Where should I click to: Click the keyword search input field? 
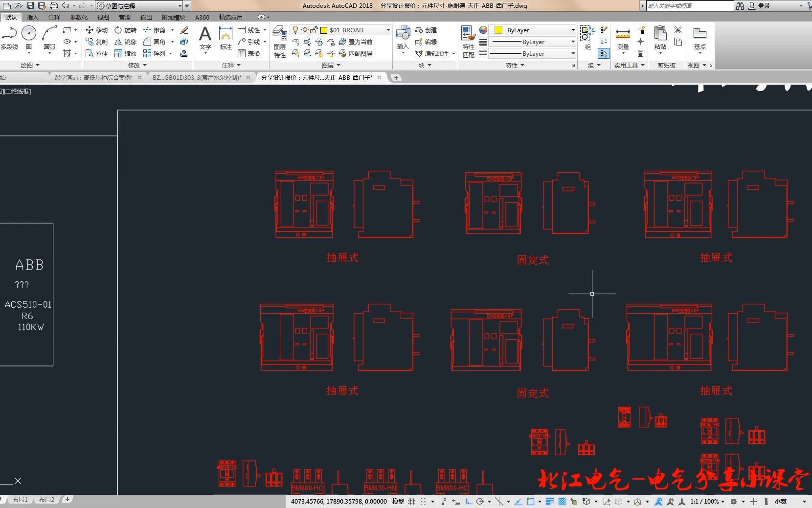click(690, 5)
